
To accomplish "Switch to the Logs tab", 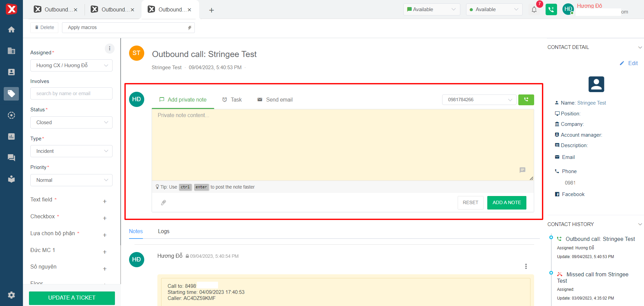I will click(x=164, y=231).
